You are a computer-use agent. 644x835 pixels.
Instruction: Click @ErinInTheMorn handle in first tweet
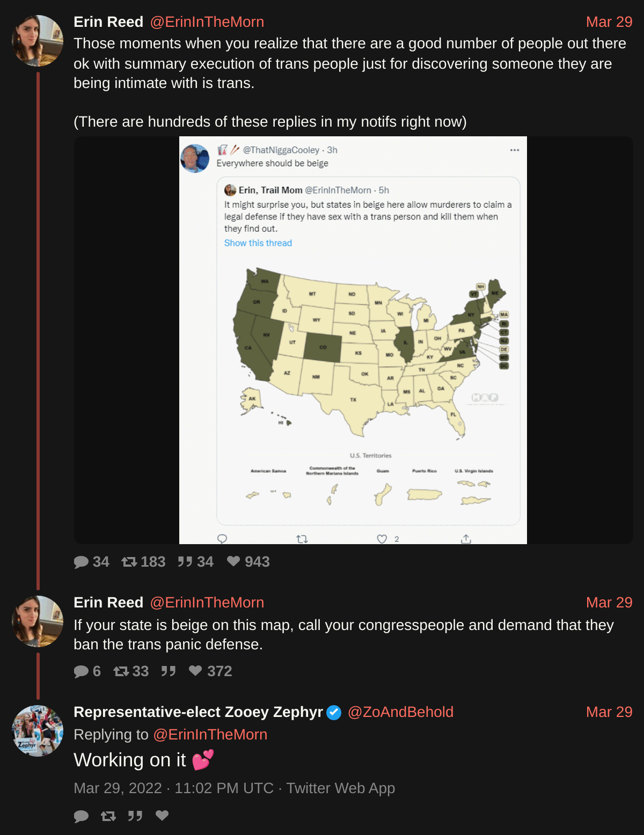click(x=207, y=22)
